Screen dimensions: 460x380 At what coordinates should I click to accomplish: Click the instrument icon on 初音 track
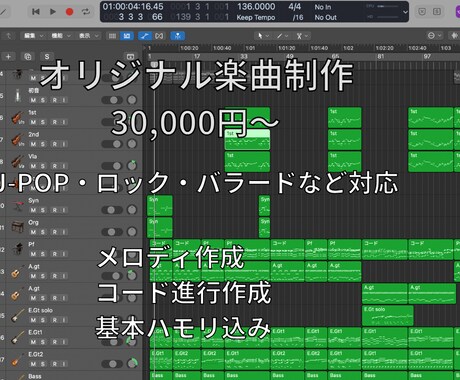coord(18,96)
